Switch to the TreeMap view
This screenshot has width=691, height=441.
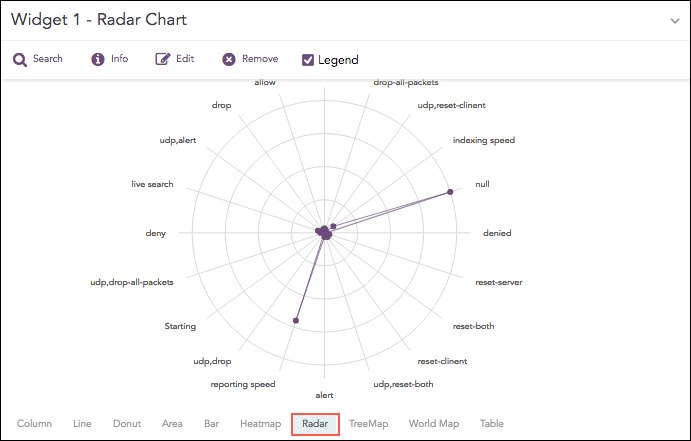pyautogui.click(x=368, y=424)
